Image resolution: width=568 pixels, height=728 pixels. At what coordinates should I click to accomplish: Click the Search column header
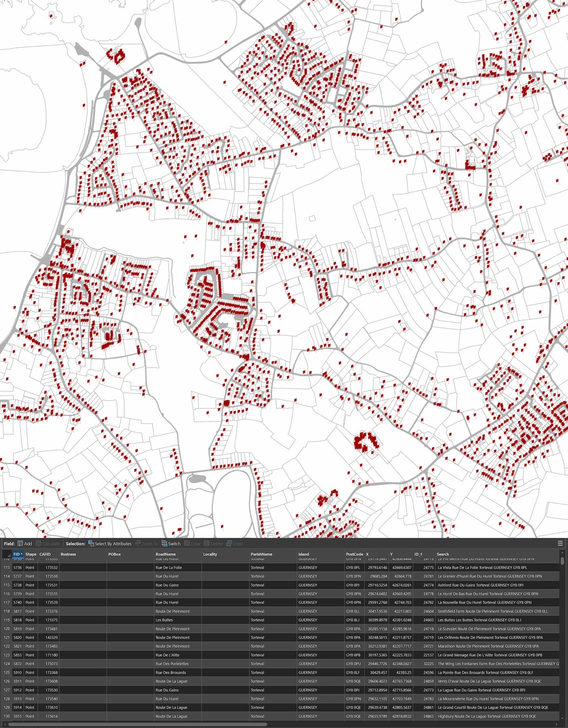click(443, 554)
